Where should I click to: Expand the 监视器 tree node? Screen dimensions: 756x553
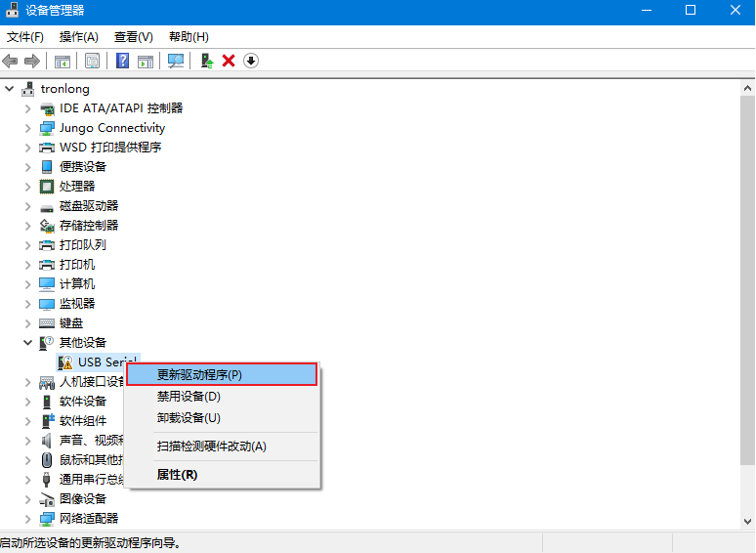pos(28,304)
